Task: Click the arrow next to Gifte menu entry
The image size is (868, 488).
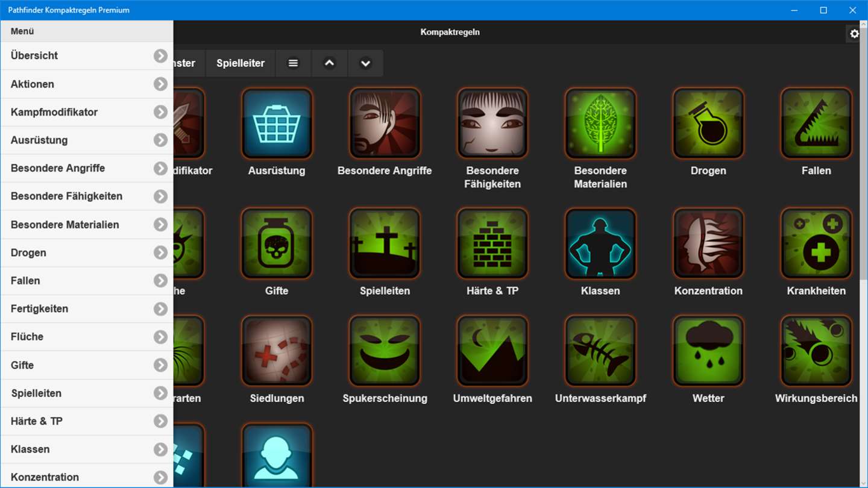Action: tap(160, 365)
